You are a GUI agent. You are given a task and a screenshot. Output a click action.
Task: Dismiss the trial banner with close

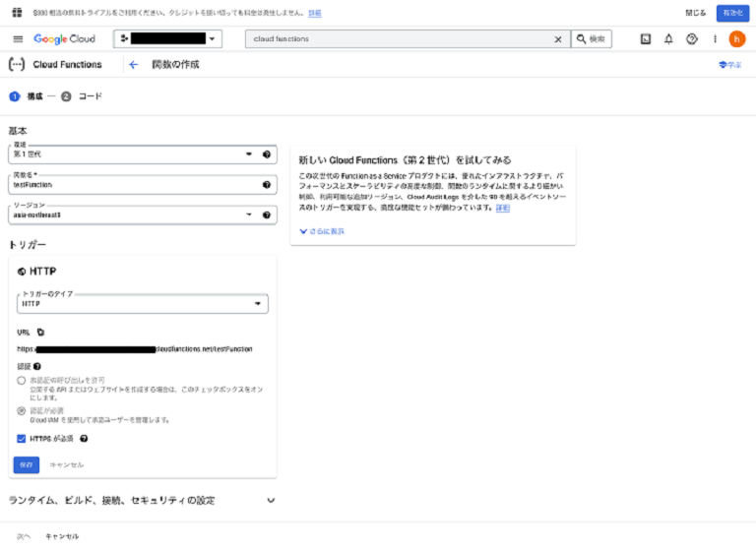point(696,13)
